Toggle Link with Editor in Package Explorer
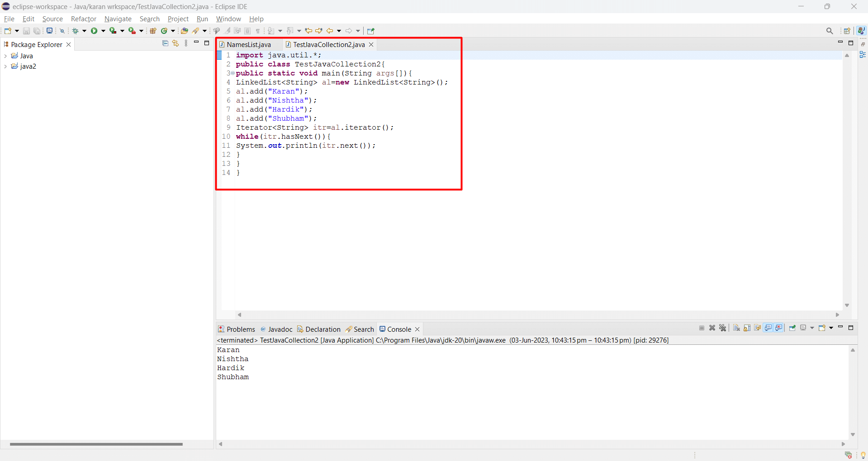Screen dimensions: 868x461 [175, 43]
